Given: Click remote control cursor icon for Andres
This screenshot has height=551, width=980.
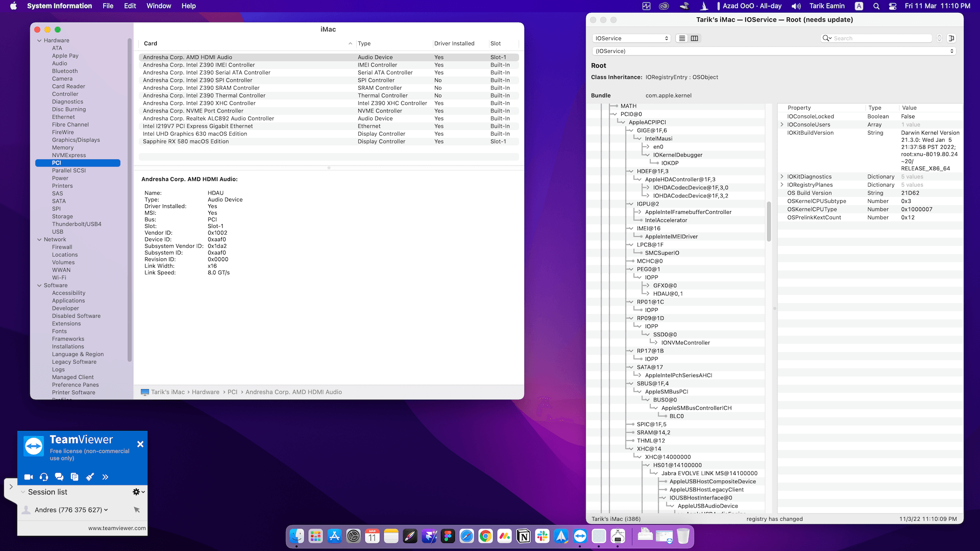Looking at the screenshot, I should (x=137, y=510).
